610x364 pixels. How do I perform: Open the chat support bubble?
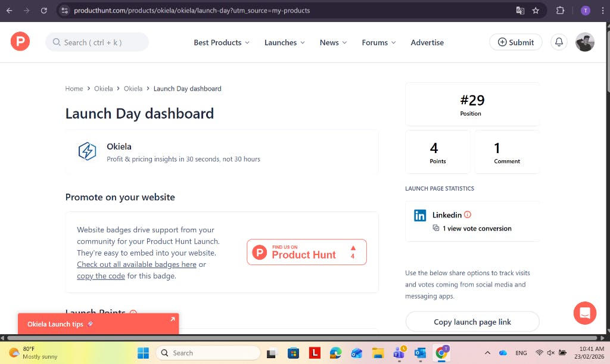click(585, 313)
